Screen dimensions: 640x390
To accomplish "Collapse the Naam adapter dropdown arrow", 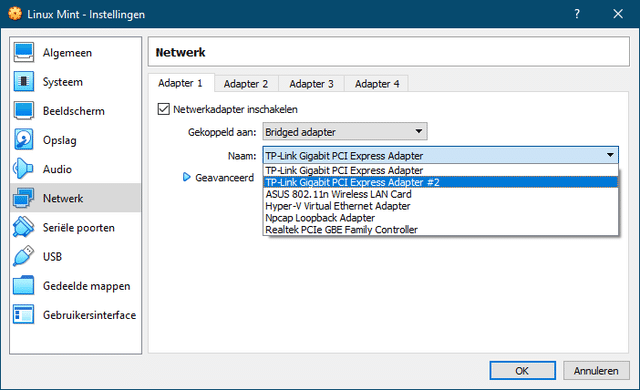I will click(x=610, y=155).
